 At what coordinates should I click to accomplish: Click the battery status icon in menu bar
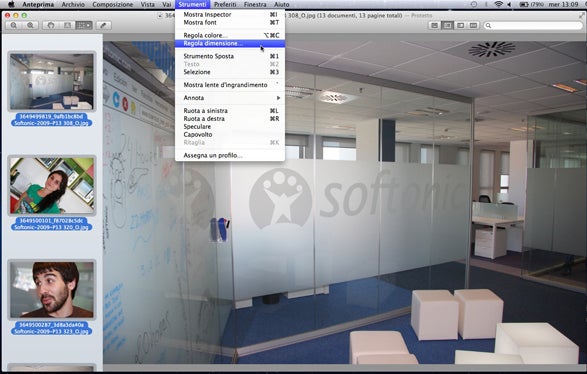click(524, 4)
